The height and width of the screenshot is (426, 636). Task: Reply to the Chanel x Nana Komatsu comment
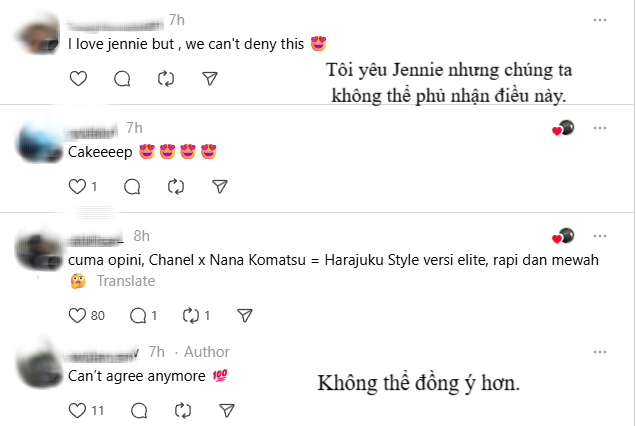[x=140, y=316]
